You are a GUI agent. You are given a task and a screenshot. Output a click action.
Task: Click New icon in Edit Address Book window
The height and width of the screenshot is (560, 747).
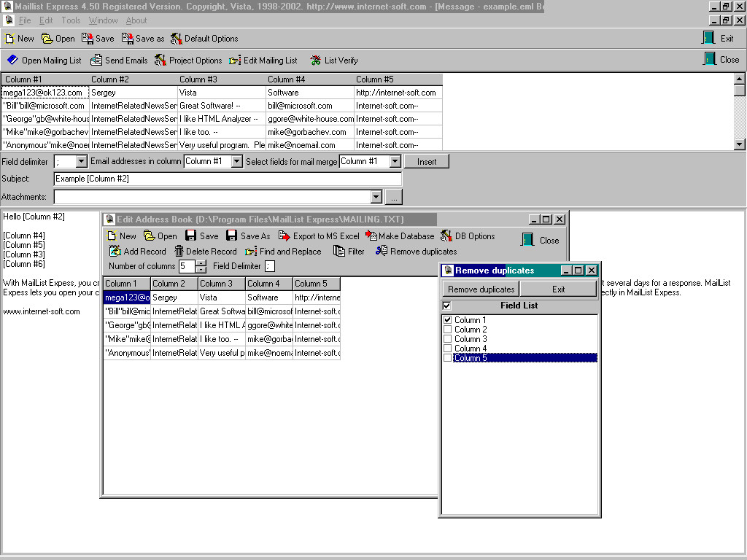pyautogui.click(x=112, y=236)
